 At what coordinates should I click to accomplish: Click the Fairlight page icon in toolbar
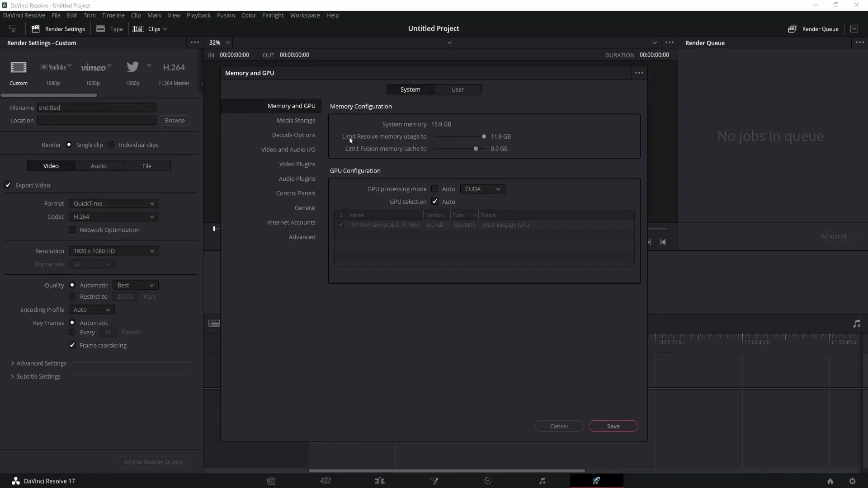coord(542,481)
